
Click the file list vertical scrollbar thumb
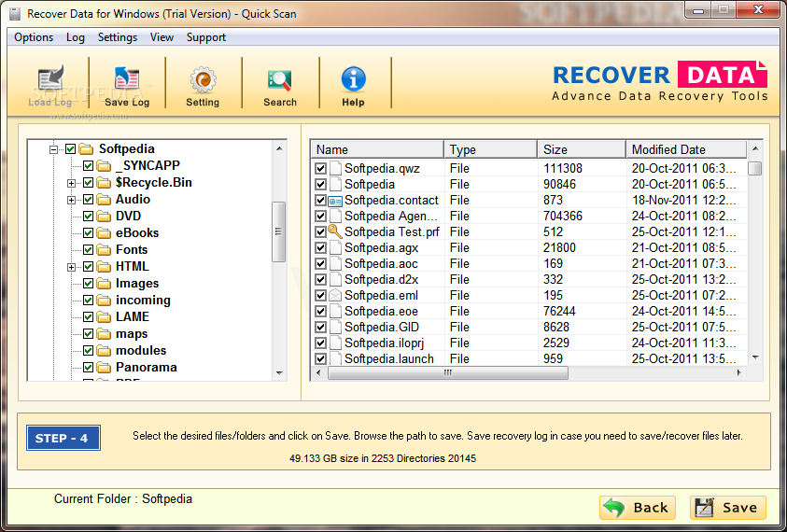754,168
